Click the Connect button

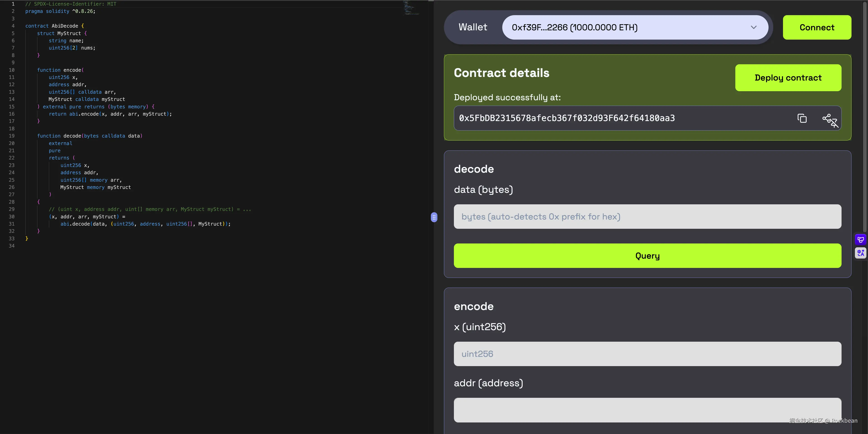pos(817,27)
